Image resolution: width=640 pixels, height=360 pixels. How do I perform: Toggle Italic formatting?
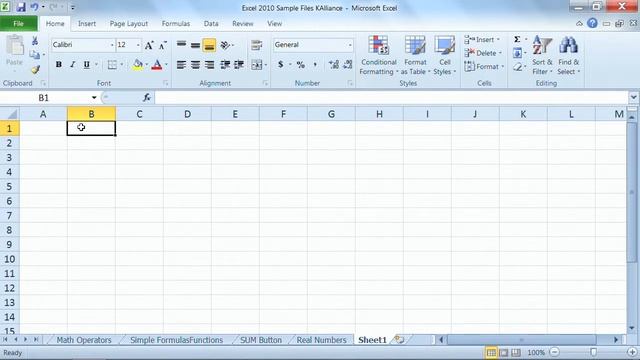(x=73, y=64)
